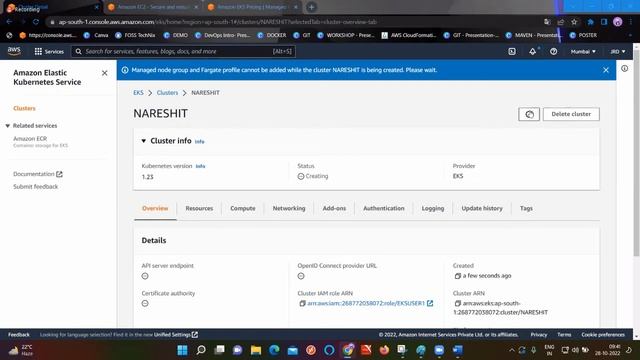Open the JRD account dropdown
Viewport: 640px width, 360px height.
(x=618, y=51)
